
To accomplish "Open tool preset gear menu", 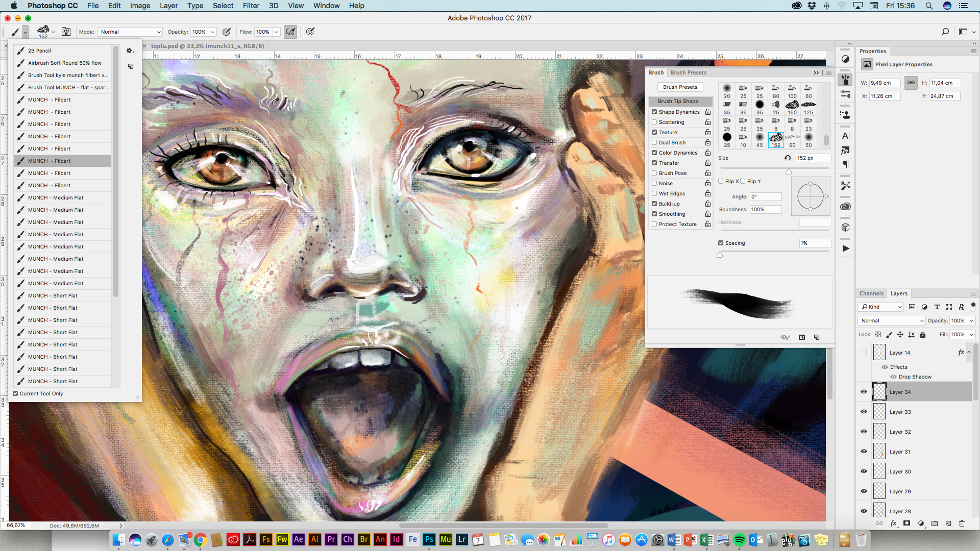I will click(x=130, y=51).
